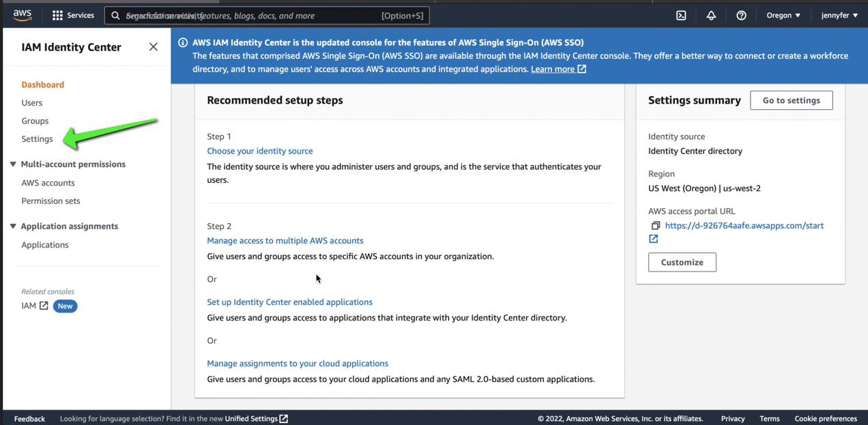Select Dashboard in the sidebar
The height and width of the screenshot is (425, 868).
coord(42,85)
